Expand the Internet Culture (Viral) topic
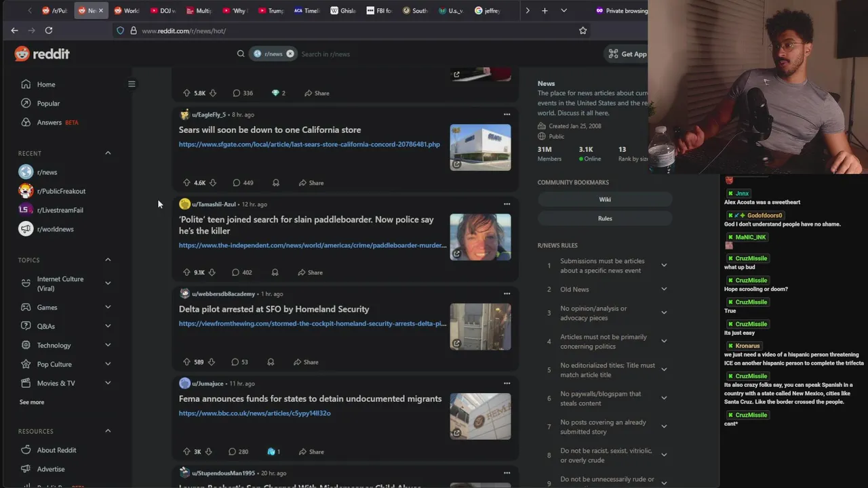The height and width of the screenshot is (488, 868). click(x=108, y=283)
